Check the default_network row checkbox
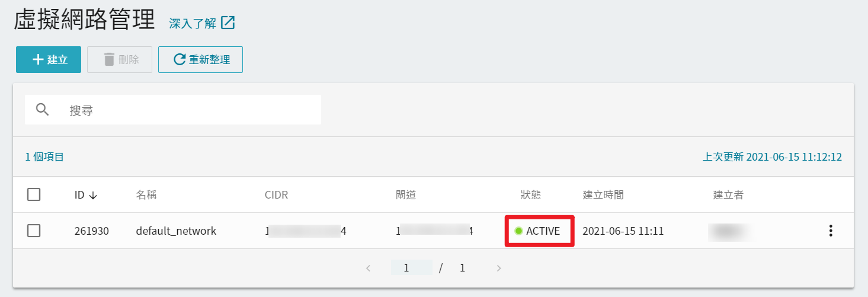Viewport: 868px width, 297px height. pos(34,231)
